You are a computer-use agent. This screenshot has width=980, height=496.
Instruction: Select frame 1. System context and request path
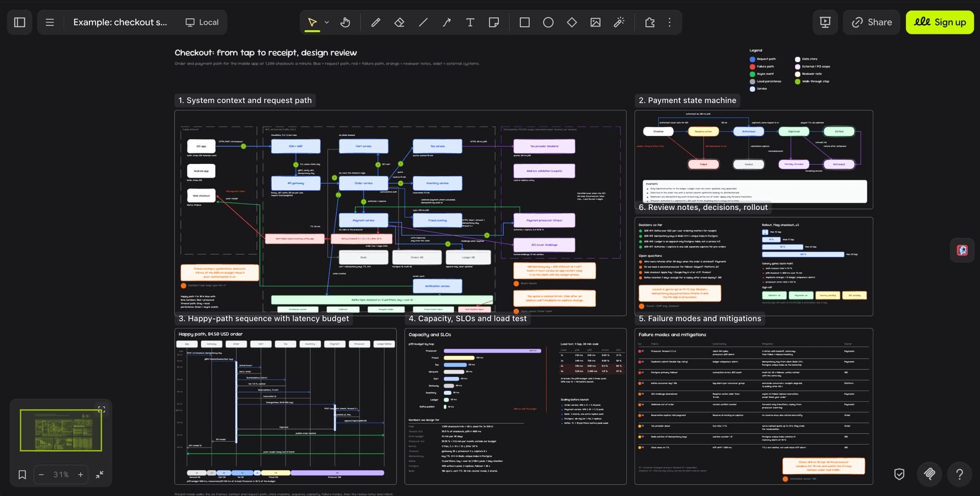click(245, 101)
